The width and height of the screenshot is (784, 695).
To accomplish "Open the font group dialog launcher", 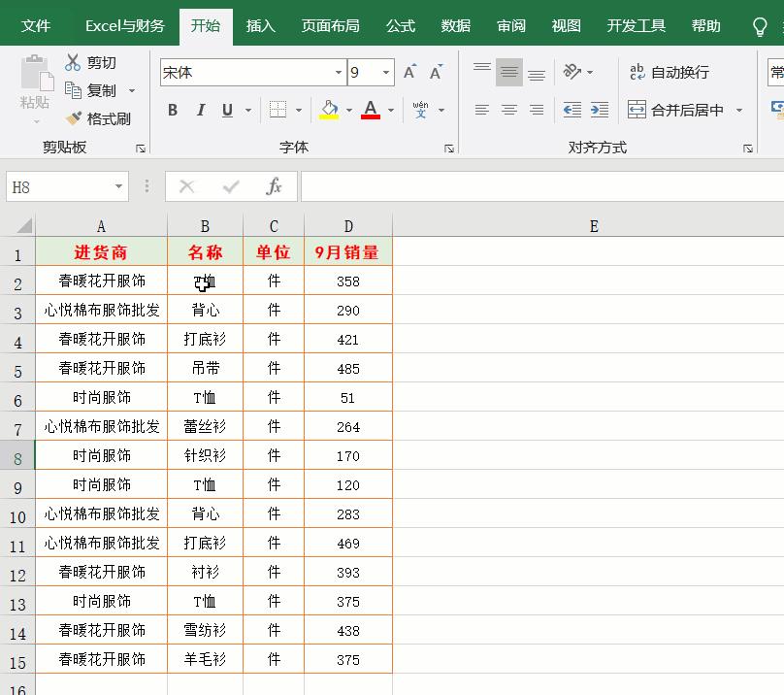I will pyautogui.click(x=449, y=149).
